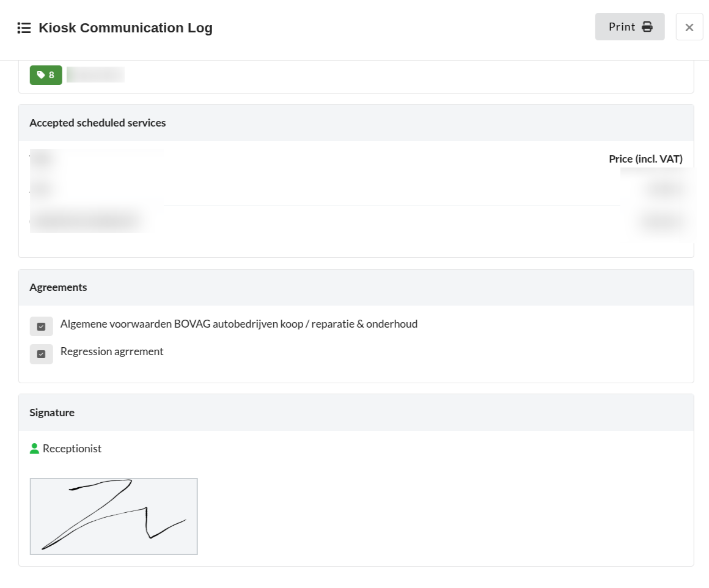Select the Agreements section header
This screenshot has width=709, height=588.
(x=58, y=287)
